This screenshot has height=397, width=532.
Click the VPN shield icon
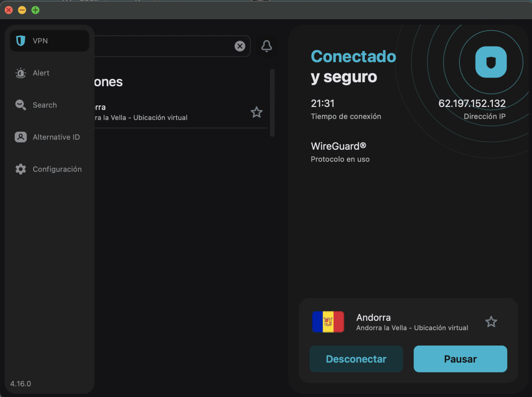click(x=21, y=41)
